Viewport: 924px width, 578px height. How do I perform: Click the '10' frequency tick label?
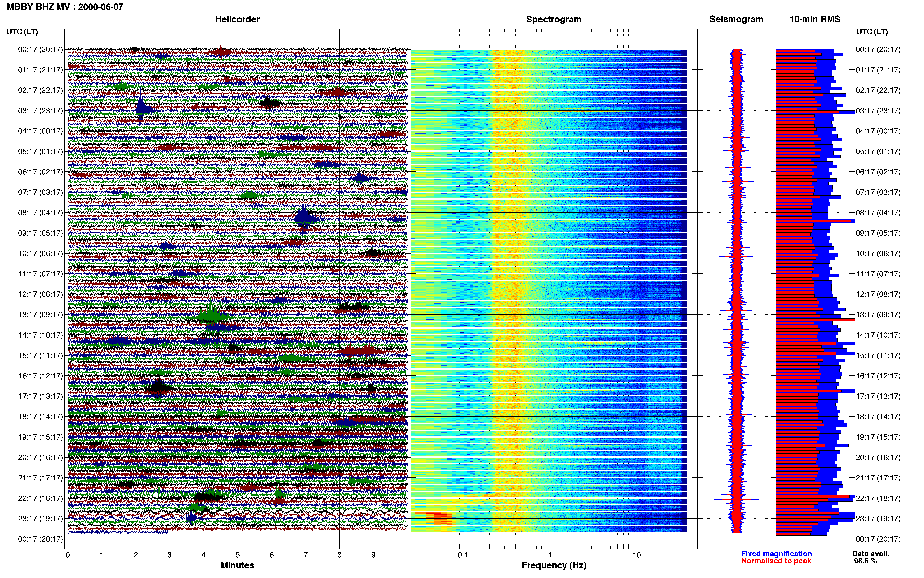[637, 555]
